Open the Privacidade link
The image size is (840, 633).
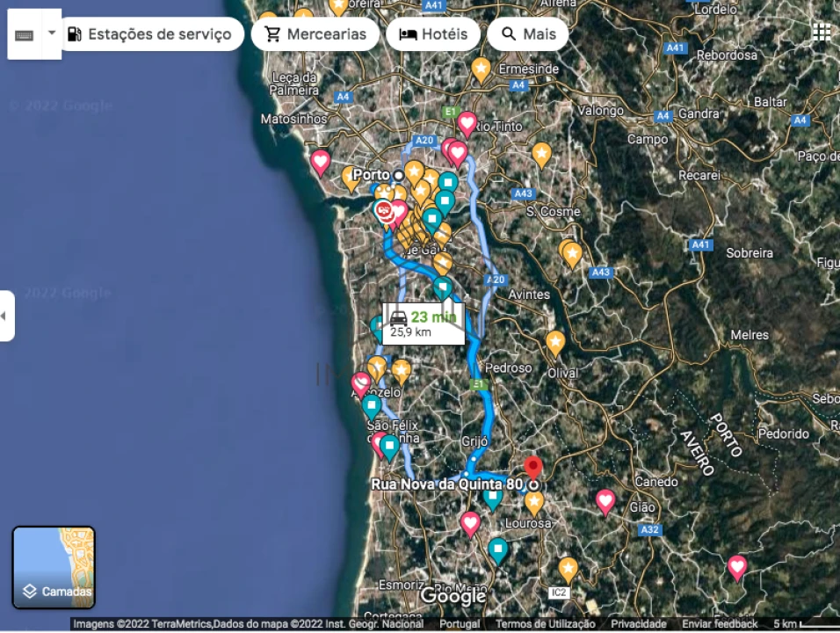tap(638, 624)
